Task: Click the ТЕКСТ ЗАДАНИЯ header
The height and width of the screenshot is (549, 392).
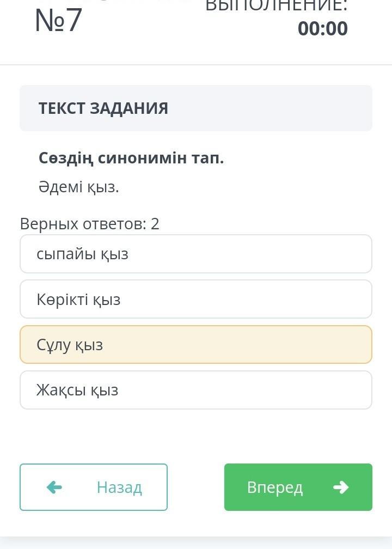Action: [103, 108]
